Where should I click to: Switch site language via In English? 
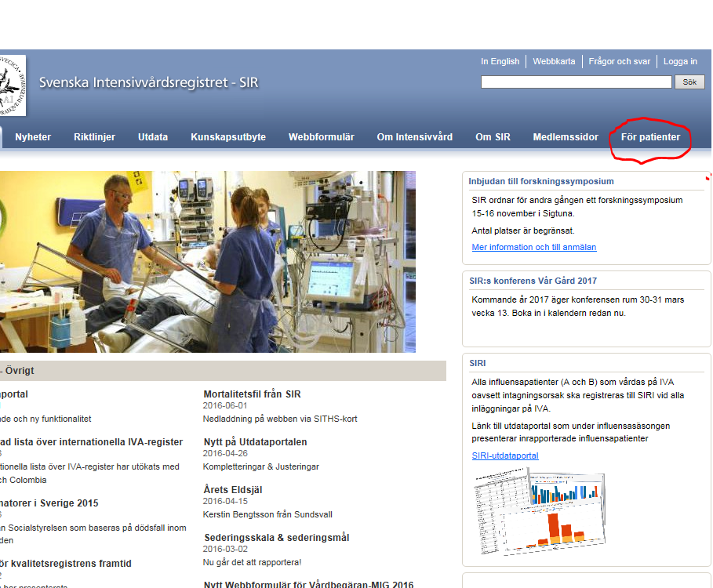pyautogui.click(x=500, y=61)
